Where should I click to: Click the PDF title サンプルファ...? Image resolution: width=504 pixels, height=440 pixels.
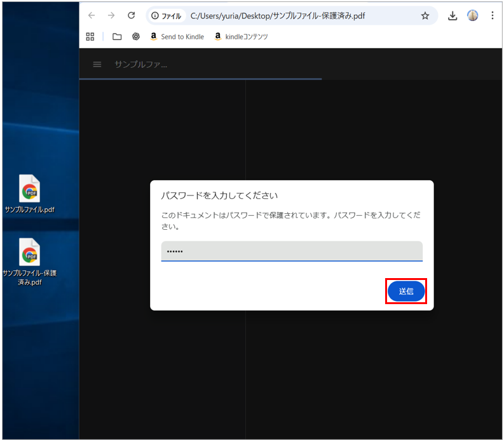coord(140,64)
